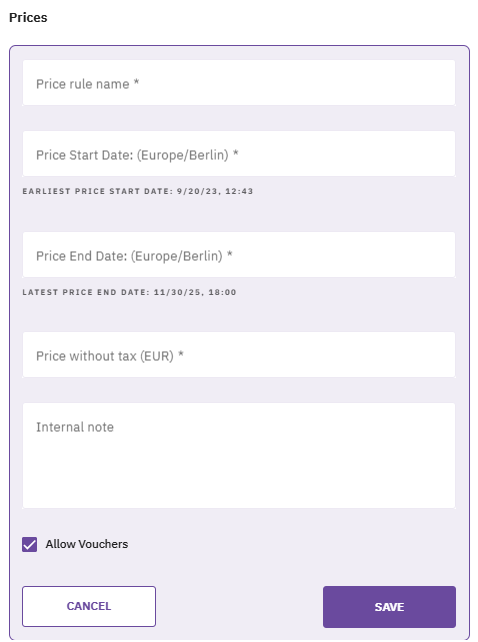Click the Latest Price End Date hint
This screenshot has width=478, height=642.
point(129,292)
